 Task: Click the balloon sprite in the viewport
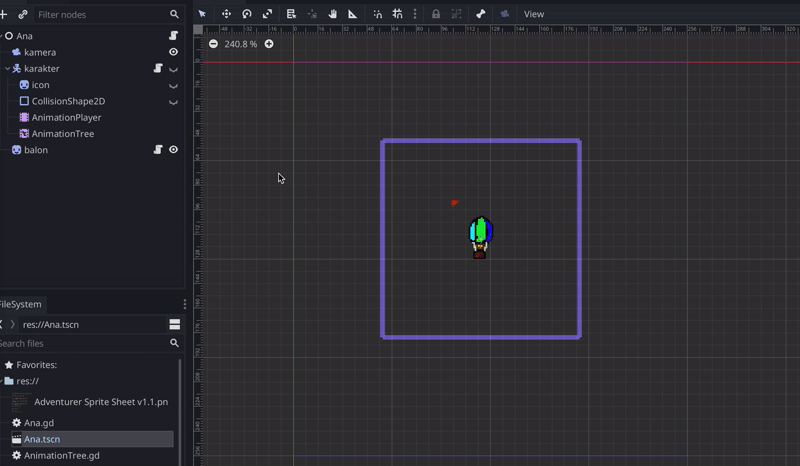[480, 237]
